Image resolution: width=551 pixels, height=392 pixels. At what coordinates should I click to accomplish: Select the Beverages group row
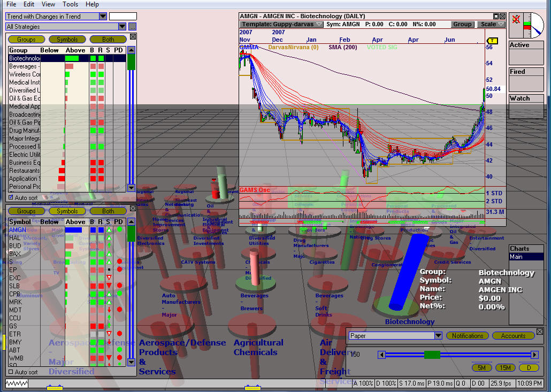(67, 66)
